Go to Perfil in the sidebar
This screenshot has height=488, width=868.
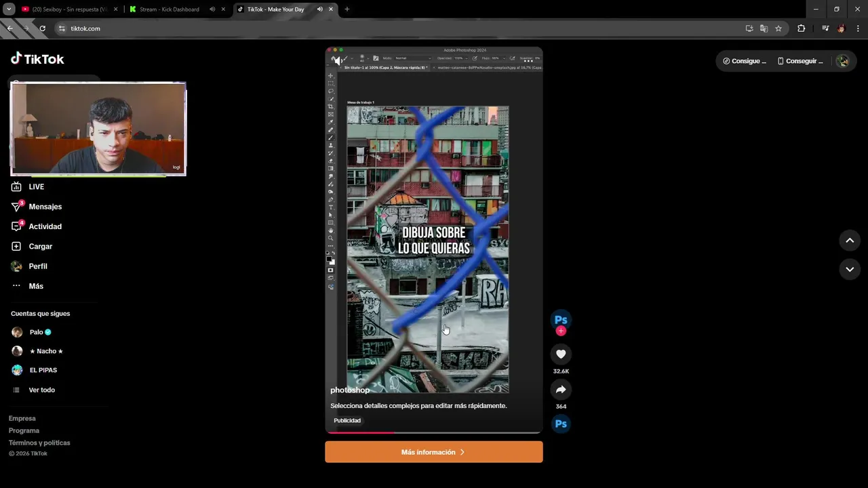[x=29, y=266]
